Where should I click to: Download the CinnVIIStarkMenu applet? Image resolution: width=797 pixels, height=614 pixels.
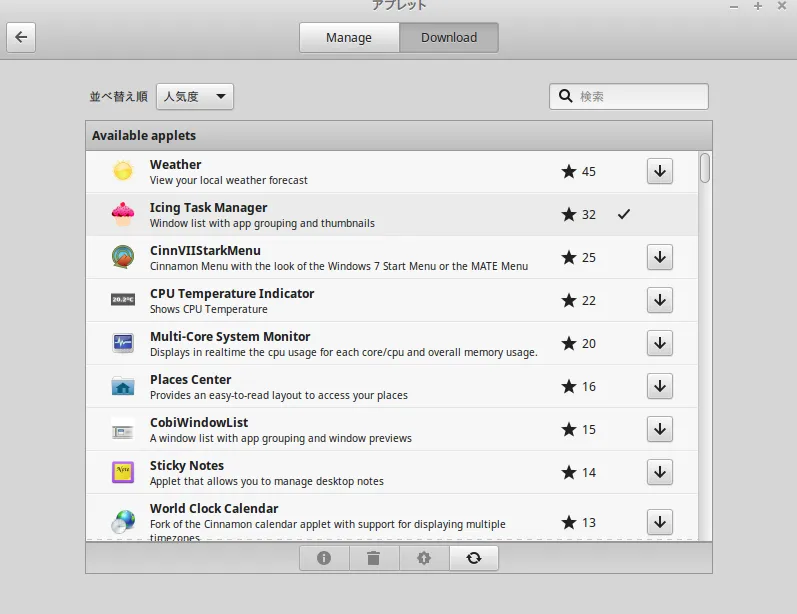click(x=660, y=257)
